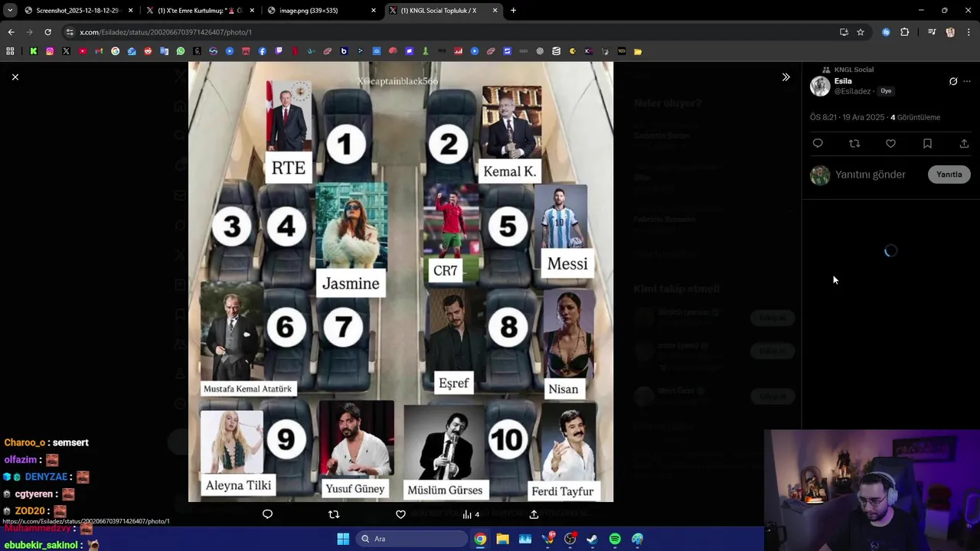Open a new browser tab
Viewport: 980px width, 551px height.
pos(513,11)
